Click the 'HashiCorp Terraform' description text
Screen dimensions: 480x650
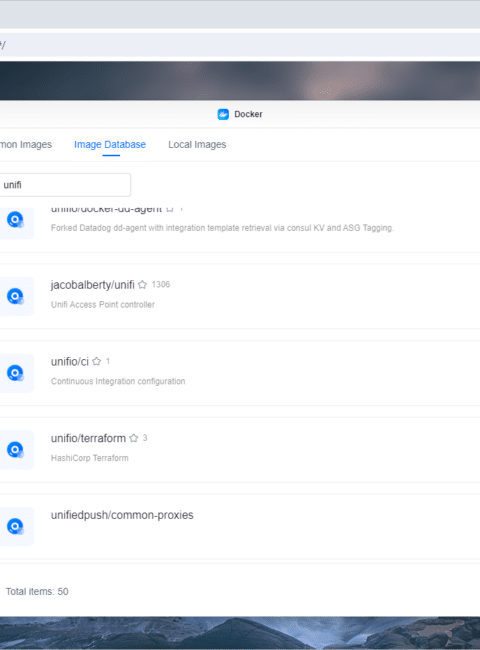[90, 458]
